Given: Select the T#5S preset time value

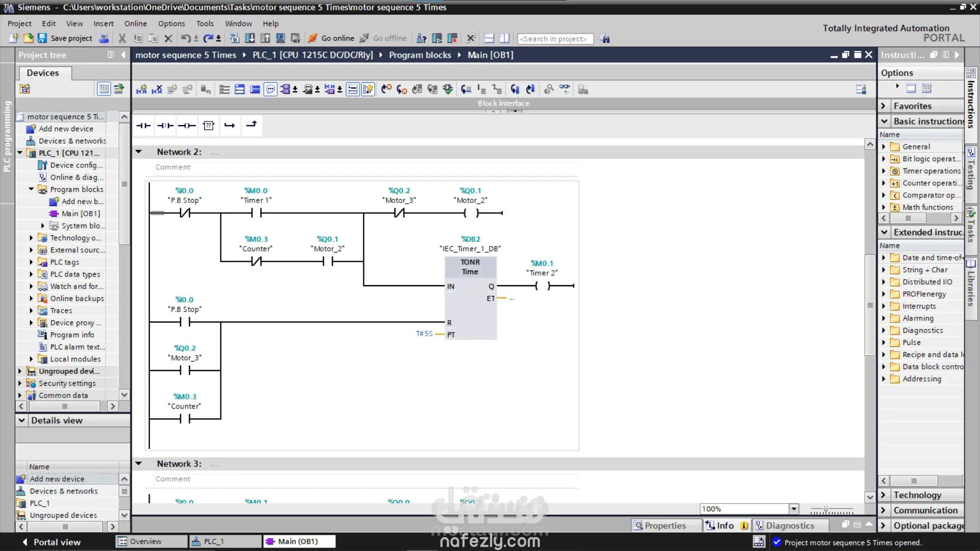Looking at the screenshot, I should [424, 334].
